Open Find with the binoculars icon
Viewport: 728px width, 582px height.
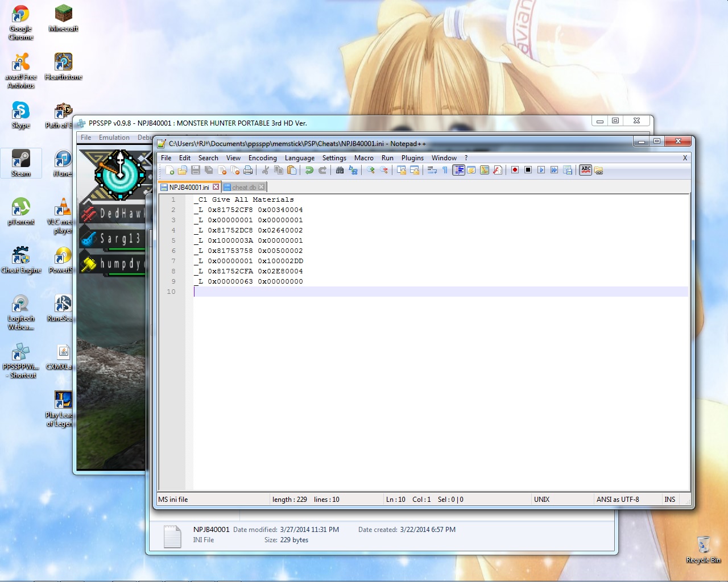coord(340,170)
